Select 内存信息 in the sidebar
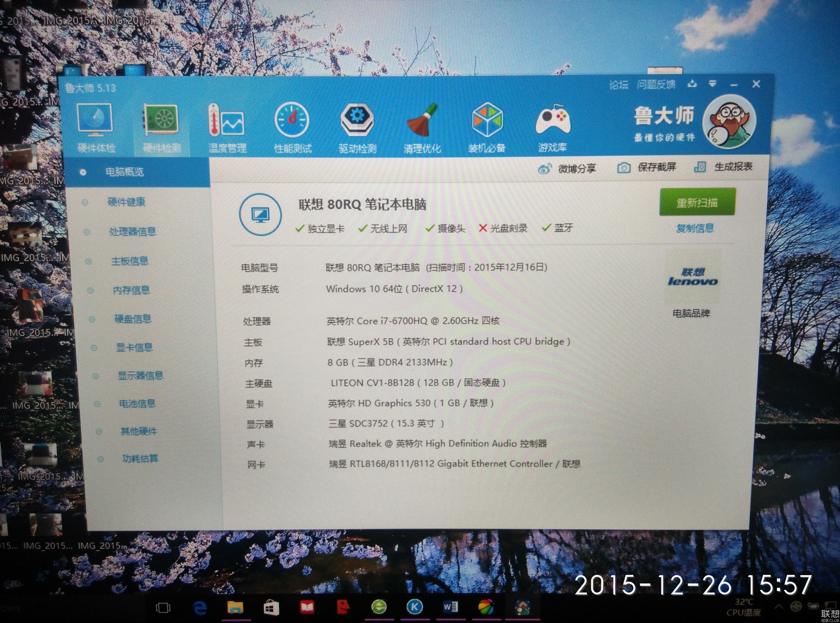This screenshot has height=623, width=840. (132, 290)
